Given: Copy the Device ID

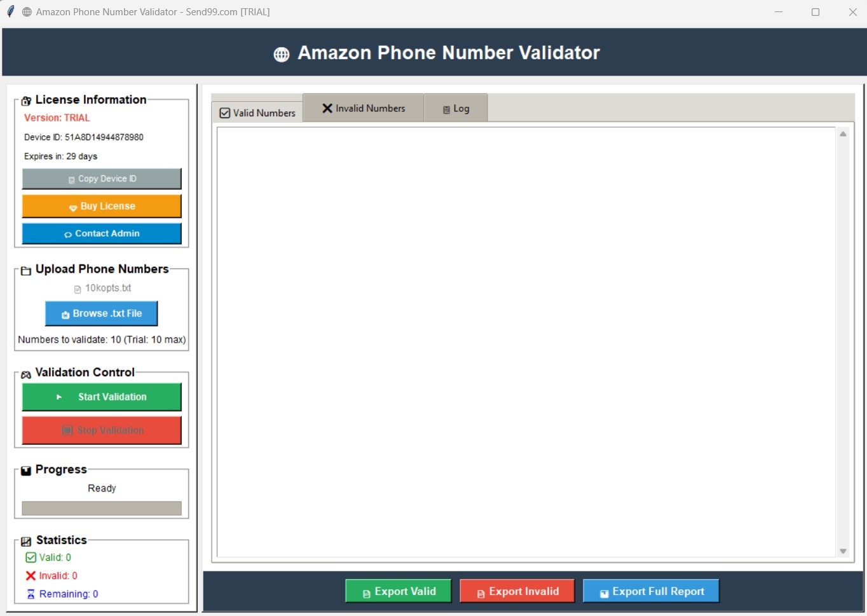Looking at the screenshot, I should pos(102,179).
